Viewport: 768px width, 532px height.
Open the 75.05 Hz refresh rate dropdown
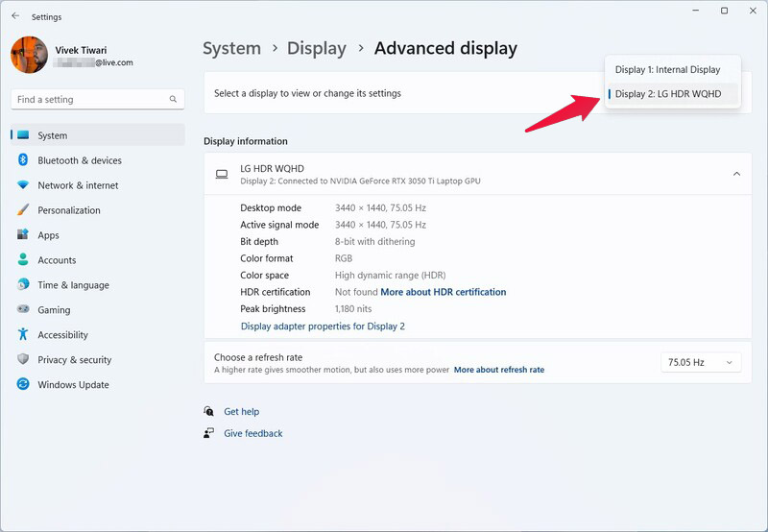701,362
